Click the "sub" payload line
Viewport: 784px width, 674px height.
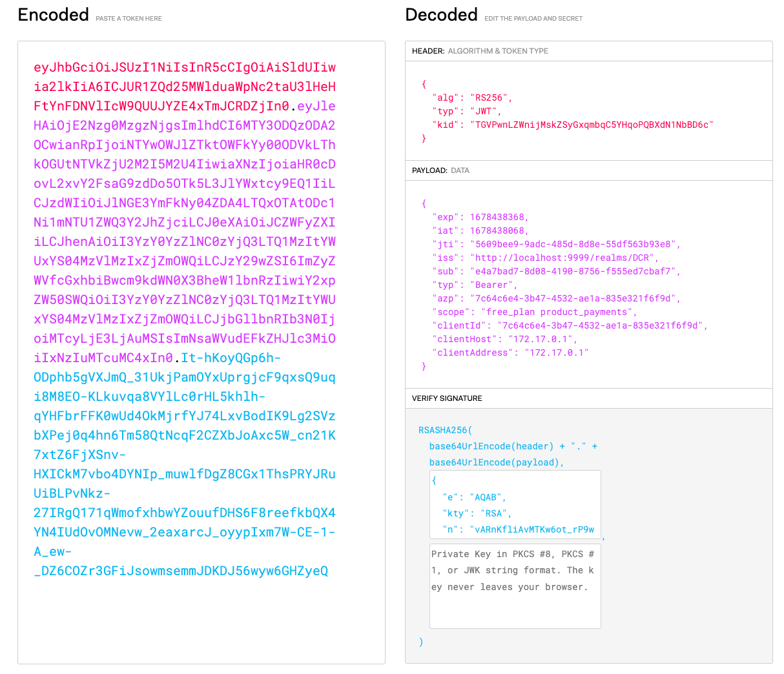556,272
